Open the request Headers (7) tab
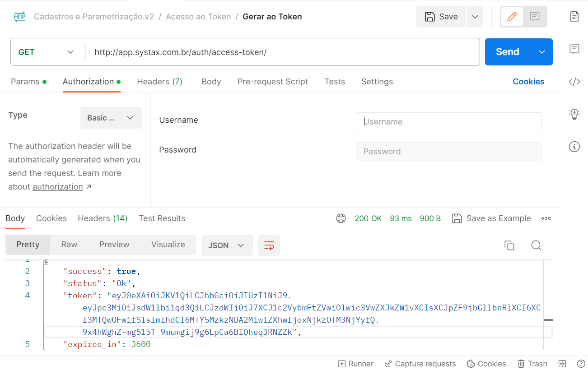 160,82
